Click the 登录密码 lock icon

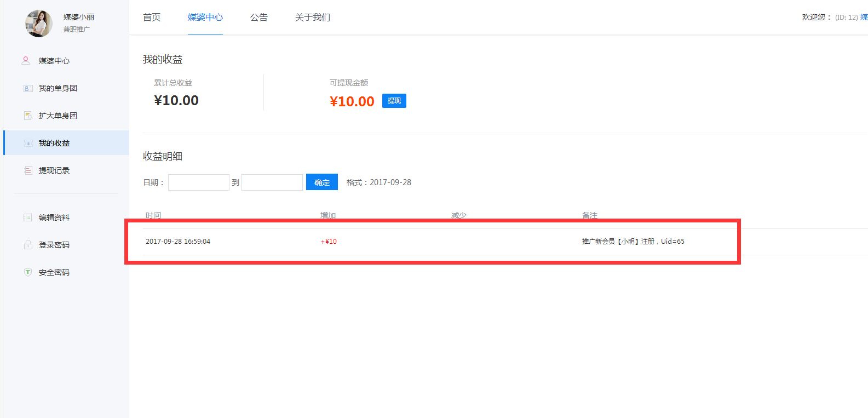[x=28, y=245]
